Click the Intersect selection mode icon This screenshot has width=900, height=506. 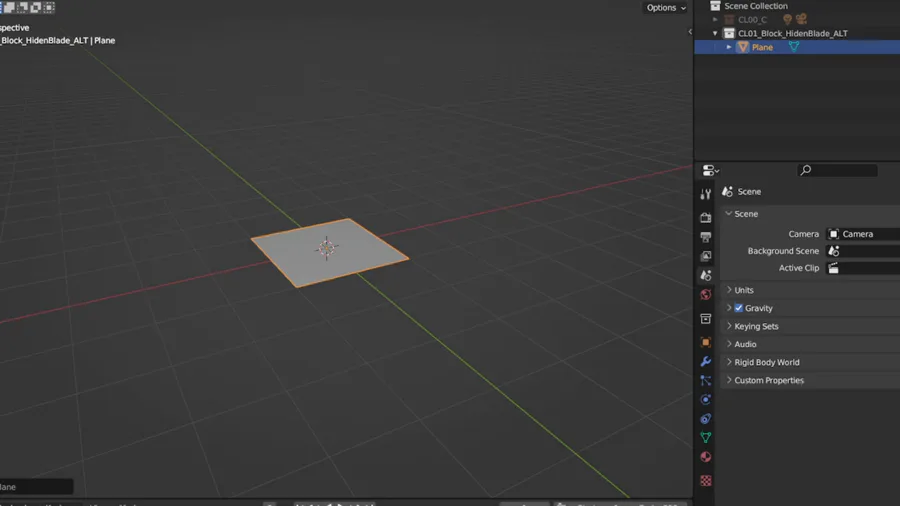click(x=49, y=7)
